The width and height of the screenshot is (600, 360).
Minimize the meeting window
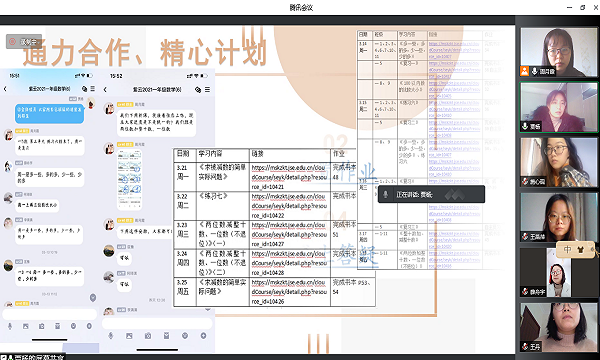[569, 7]
